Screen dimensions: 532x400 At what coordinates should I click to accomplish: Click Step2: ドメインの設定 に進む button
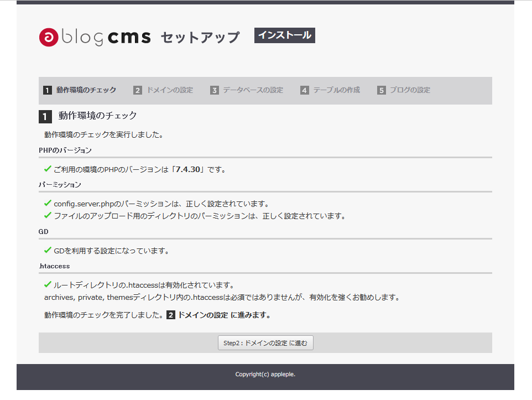click(265, 343)
